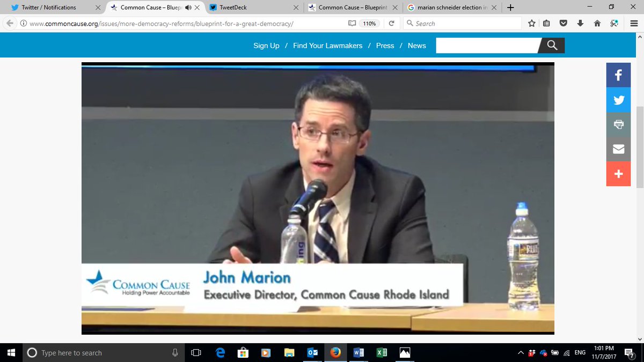Click the page vertical scrollbar thumb

coord(639,147)
